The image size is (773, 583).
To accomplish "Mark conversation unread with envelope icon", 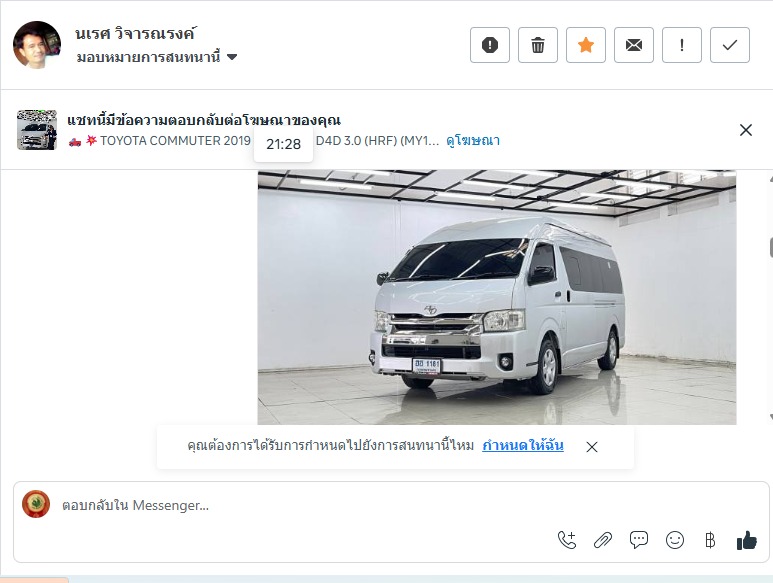I will pyautogui.click(x=633, y=45).
